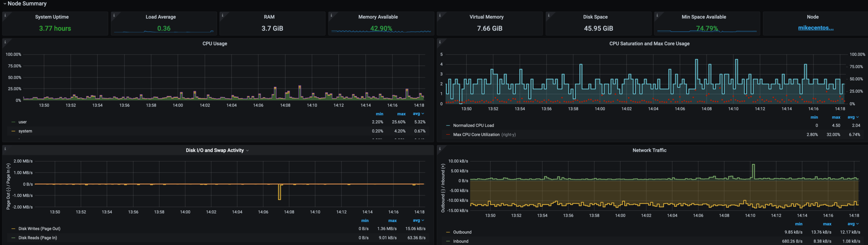The height and width of the screenshot is (245, 868).
Task: Click the 0.36 load average value
Action: (x=164, y=28)
